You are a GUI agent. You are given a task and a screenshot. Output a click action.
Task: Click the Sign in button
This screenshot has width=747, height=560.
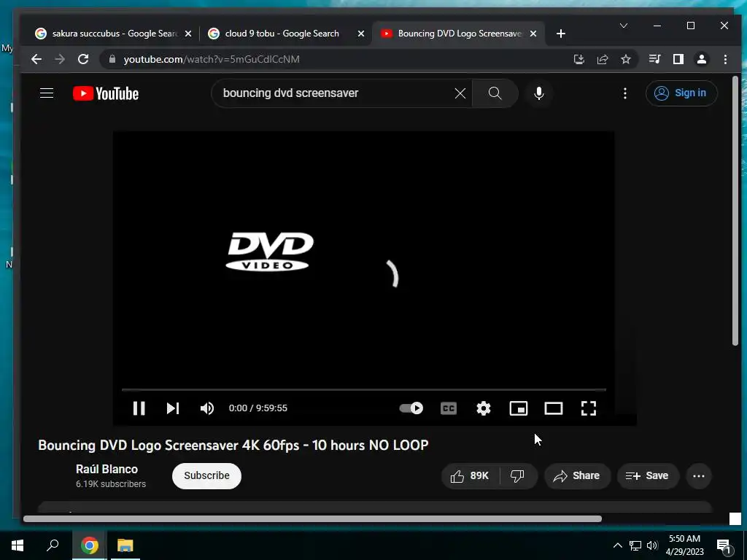681,93
